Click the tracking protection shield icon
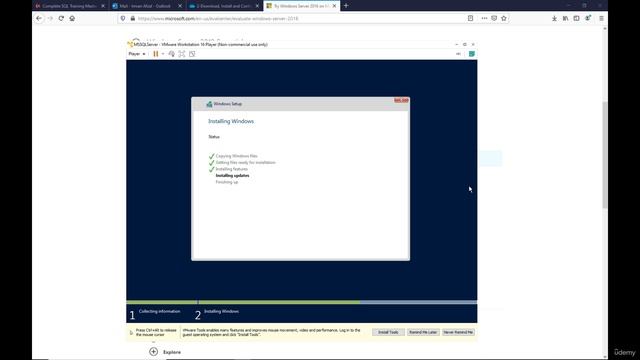Viewport: 640px width, 360px height. click(x=123, y=18)
